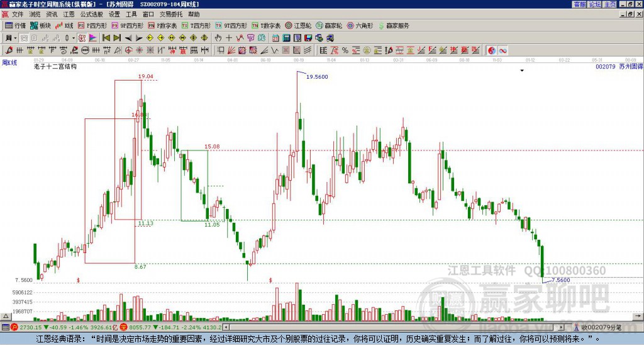Screen dimensions: 644x345
Task: Click the 主页 homepage button
Action: point(610,4)
